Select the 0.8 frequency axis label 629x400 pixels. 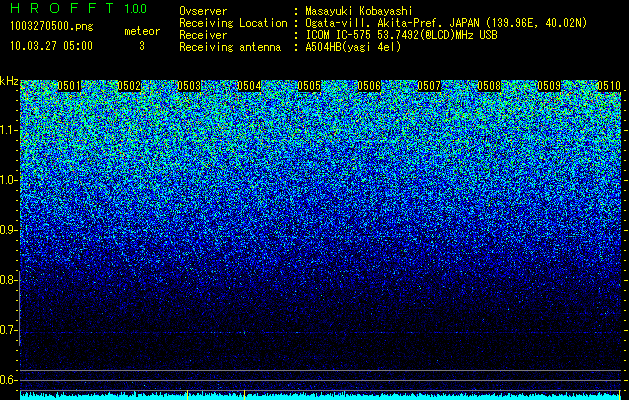pyautogui.click(x=8, y=280)
